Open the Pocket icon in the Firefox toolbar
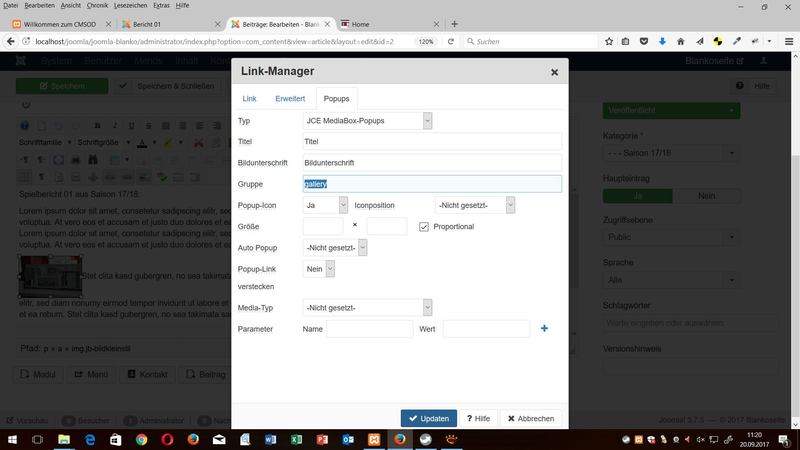The width and height of the screenshot is (800, 450). coord(644,41)
